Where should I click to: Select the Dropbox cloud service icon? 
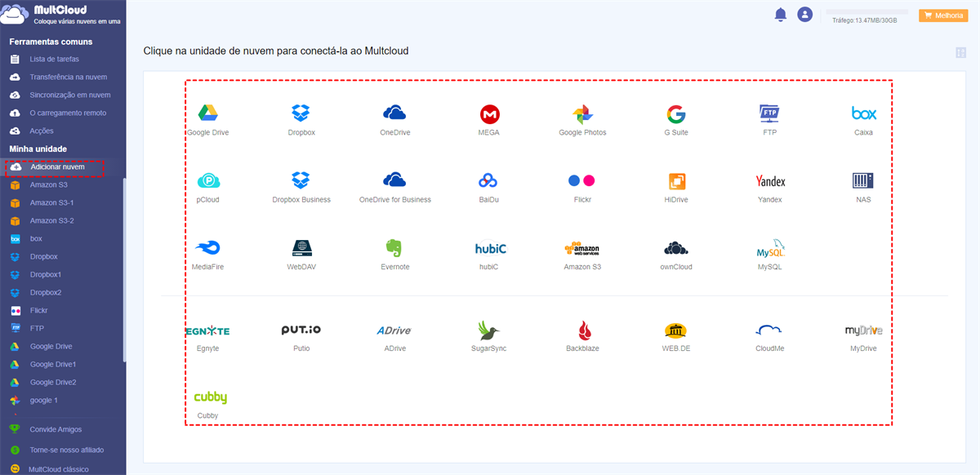(301, 113)
